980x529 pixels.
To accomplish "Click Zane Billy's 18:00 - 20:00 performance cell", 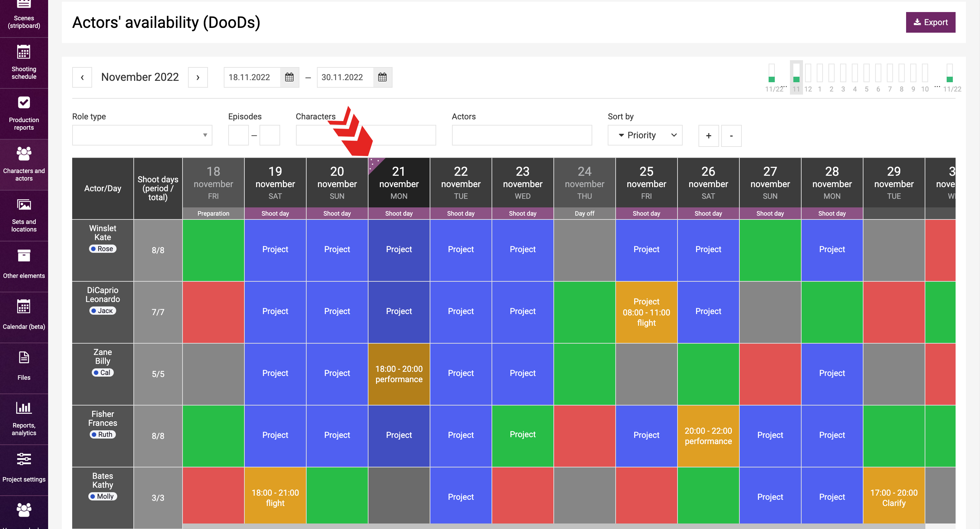I will (399, 374).
